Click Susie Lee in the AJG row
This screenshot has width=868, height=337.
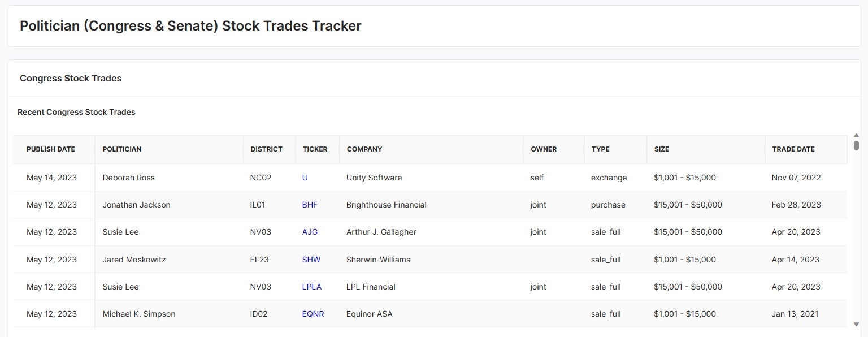coord(120,232)
